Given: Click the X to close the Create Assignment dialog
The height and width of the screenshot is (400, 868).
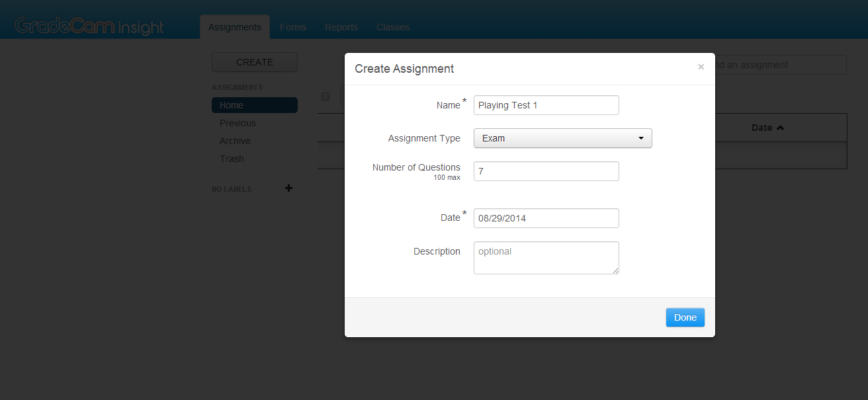Looking at the screenshot, I should (701, 66).
